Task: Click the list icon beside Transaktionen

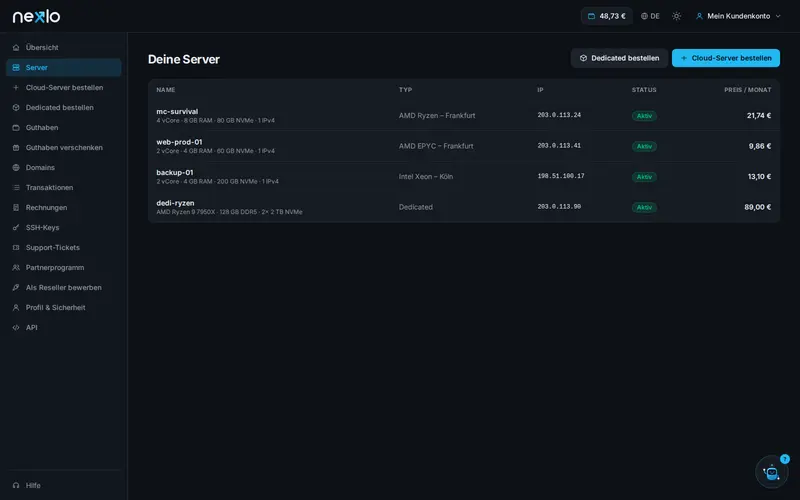Action: point(16,187)
